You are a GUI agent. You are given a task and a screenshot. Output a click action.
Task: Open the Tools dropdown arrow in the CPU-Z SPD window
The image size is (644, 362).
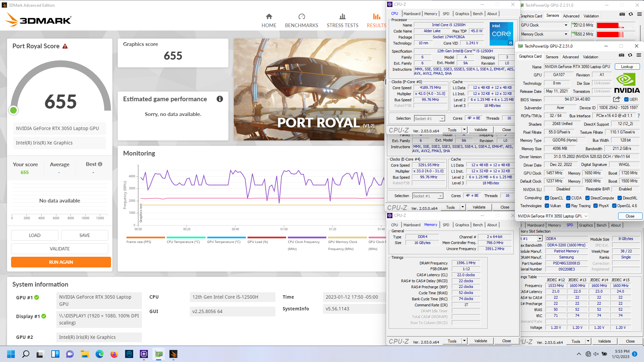(x=588, y=341)
